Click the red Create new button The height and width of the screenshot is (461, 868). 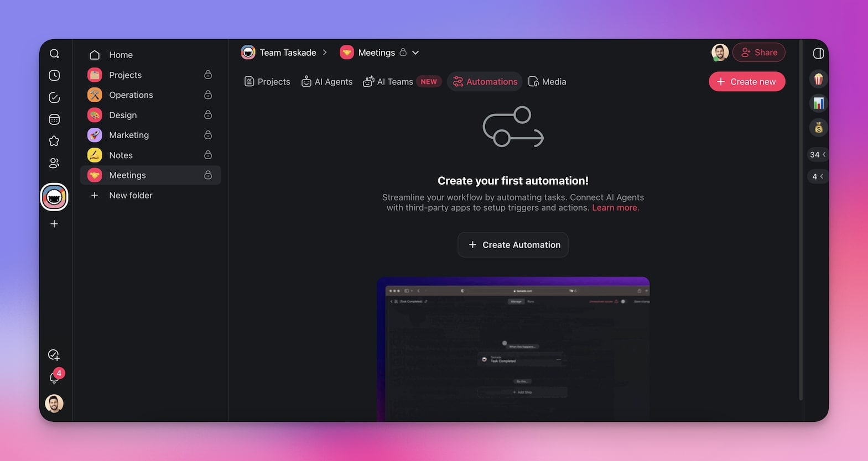coord(747,82)
